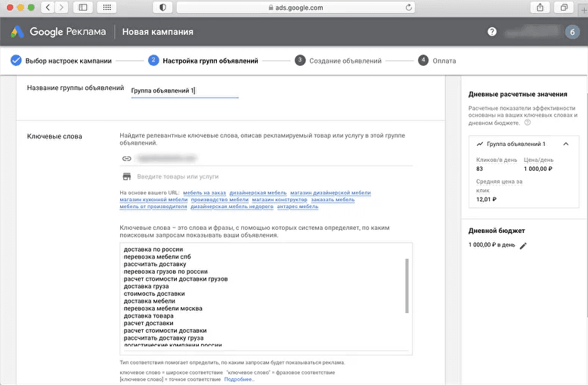
Task: Open Выбор настроек кампании step
Action: click(x=68, y=61)
